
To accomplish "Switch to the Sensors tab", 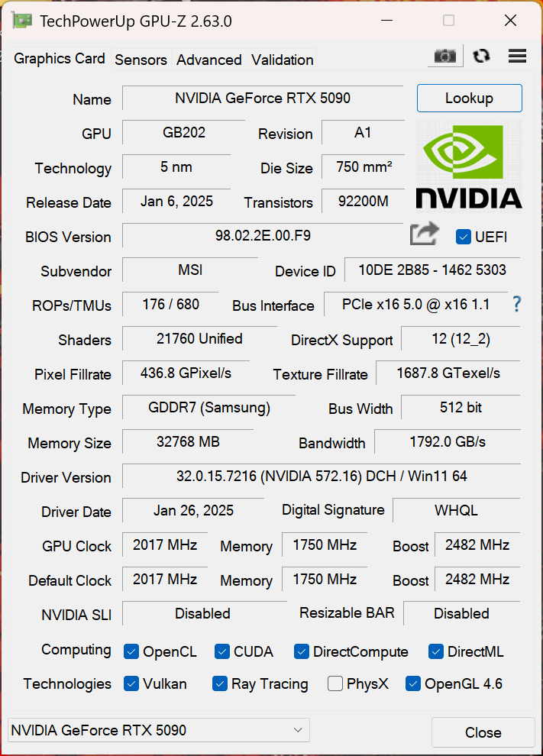I will 141,60.
